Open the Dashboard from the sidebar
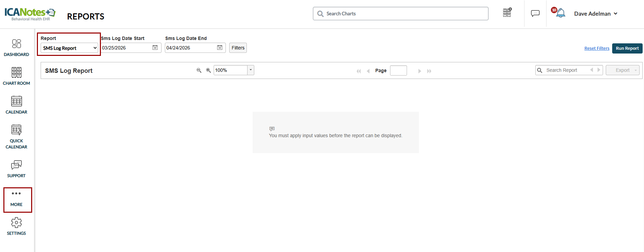Image resolution: width=644 pixels, height=252 pixels. pos(16,47)
